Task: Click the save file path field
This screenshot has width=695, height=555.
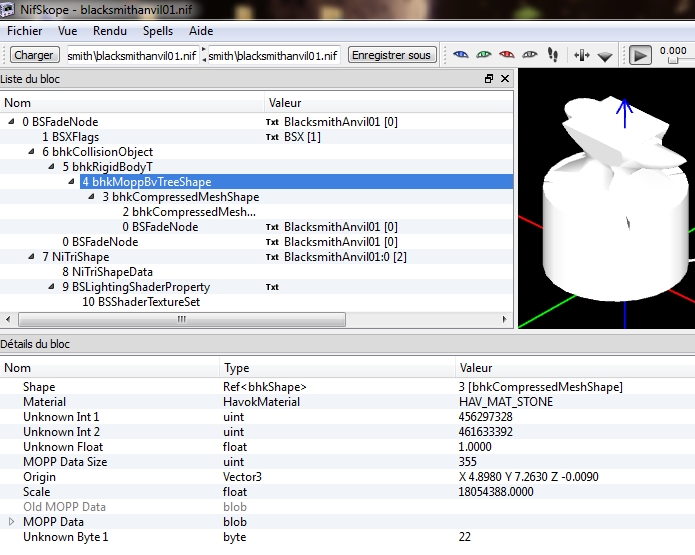Action: (x=273, y=55)
